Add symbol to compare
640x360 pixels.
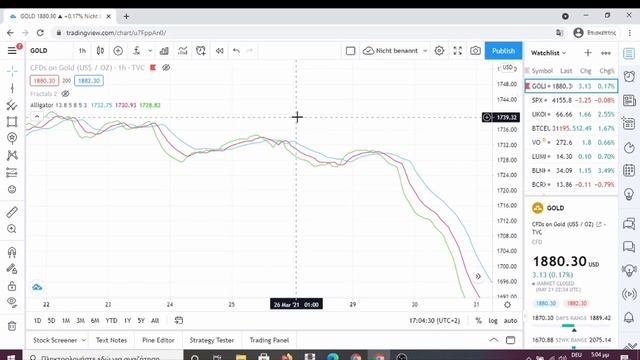[x=118, y=51]
